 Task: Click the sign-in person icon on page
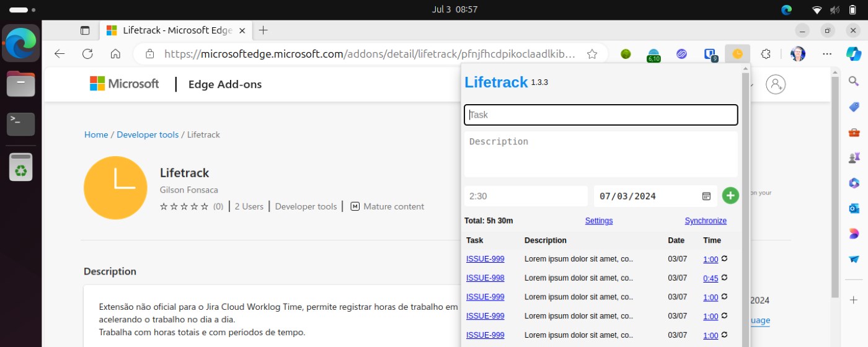(776, 84)
